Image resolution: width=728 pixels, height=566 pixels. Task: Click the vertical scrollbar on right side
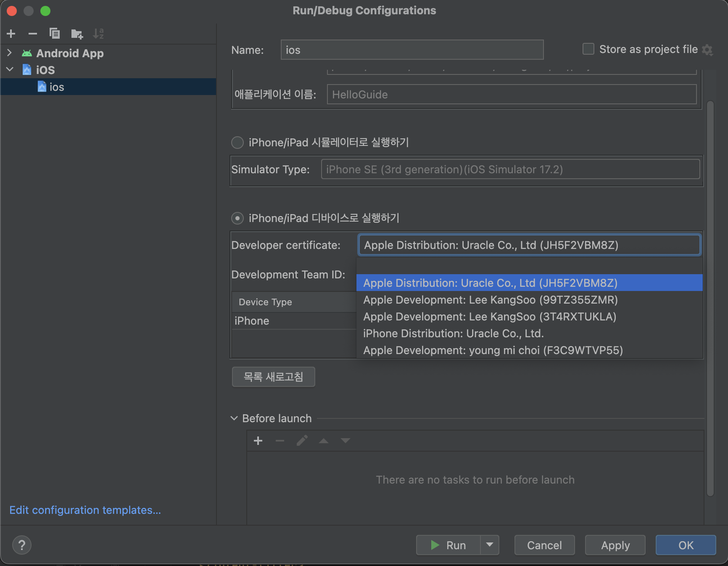tap(710, 294)
